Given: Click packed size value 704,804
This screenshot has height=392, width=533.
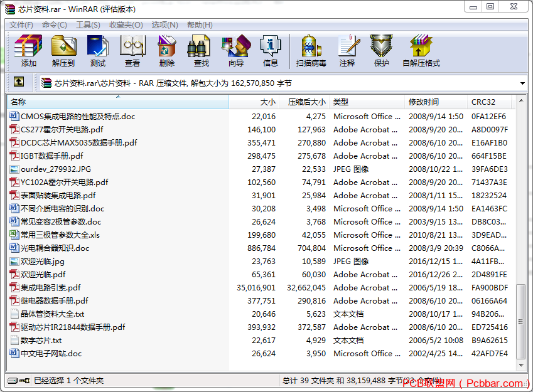Looking at the screenshot, I should coord(311,248).
